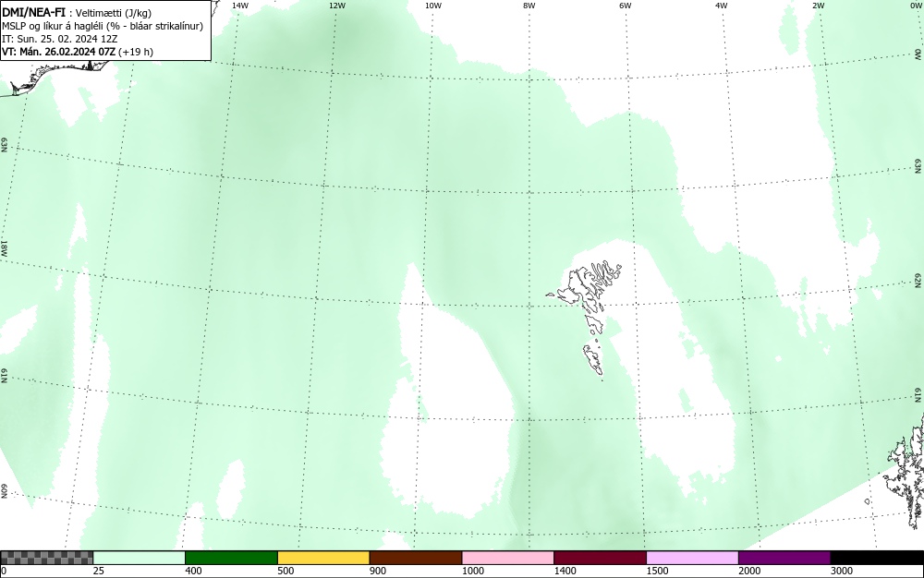Select the "62N" label on the right map edge
Image resolution: width=924 pixels, height=578 pixels.
[x=918, y=280]
